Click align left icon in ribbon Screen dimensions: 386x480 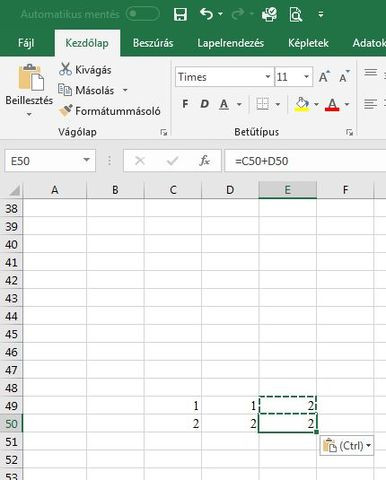(x=371, y=104)
